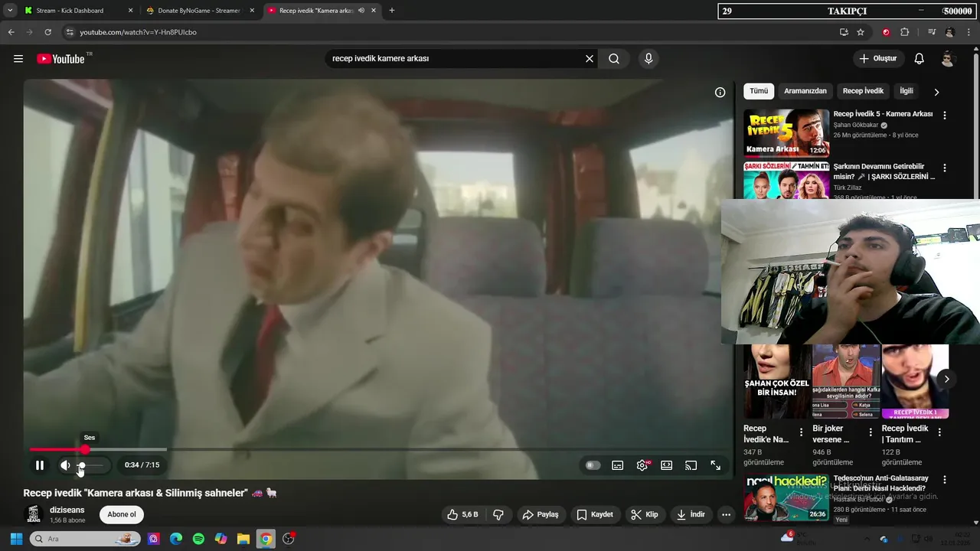Open the Tedesco'nun Anti-Galatasaray Planı video thumbnail
The image size is (980, 551).
click(x=786, y=497)
